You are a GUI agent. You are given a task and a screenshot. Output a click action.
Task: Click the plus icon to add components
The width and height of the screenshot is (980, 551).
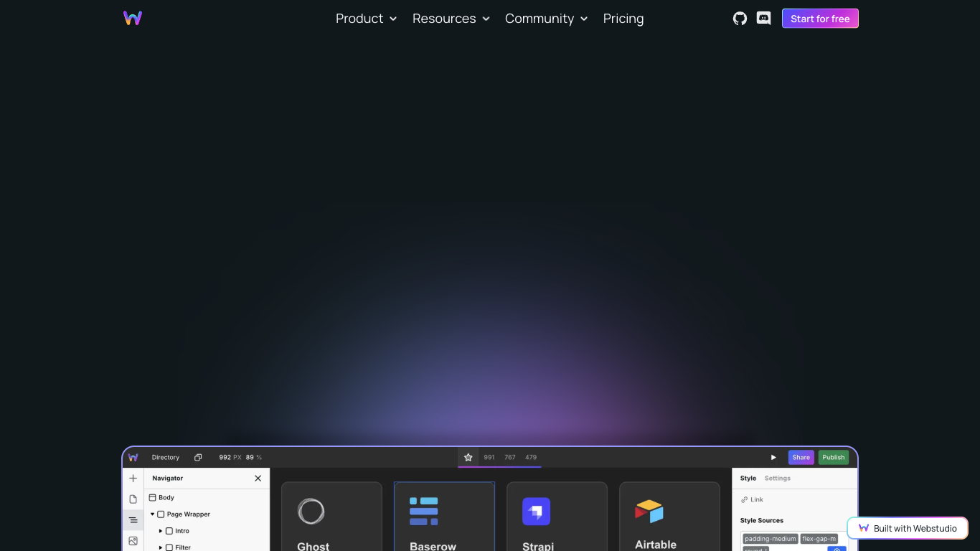[x=133, y=479]
